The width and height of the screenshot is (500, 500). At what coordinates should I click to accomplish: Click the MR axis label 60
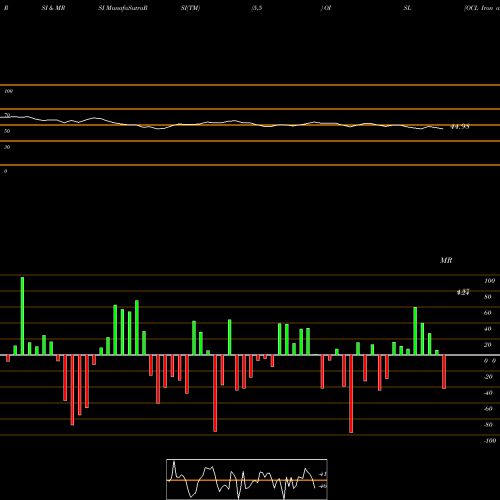pyautogui.click(x=488, y=313)
